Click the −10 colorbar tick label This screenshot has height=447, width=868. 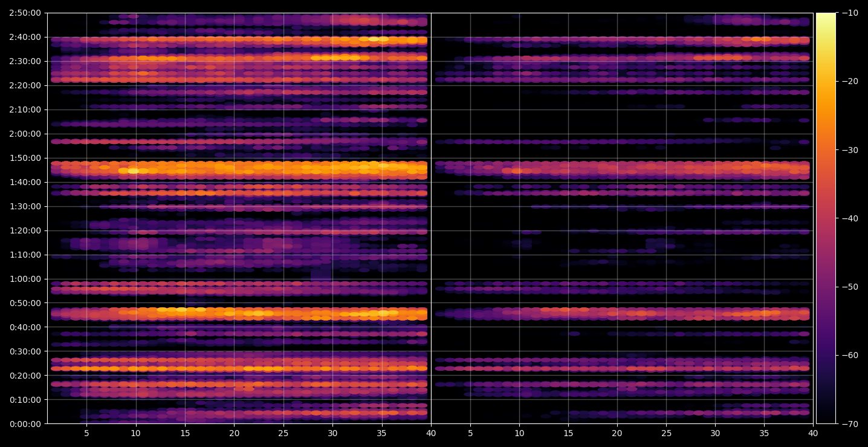click(x=849, y=13)
